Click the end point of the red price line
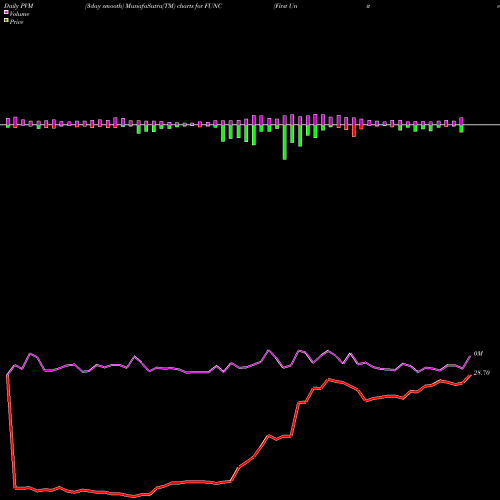Image resolution: width=500 pixels, height=500 pixels. [x=470, y=375]
